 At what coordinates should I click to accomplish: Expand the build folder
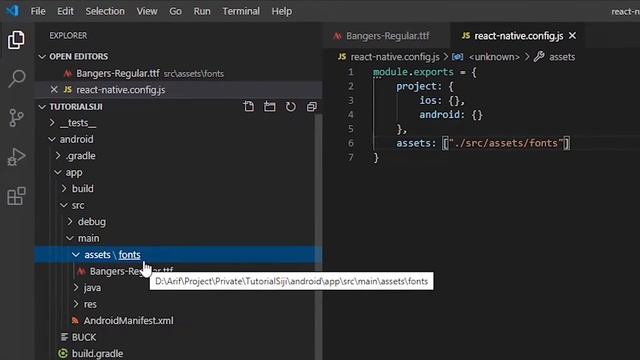tap(64, 189)
